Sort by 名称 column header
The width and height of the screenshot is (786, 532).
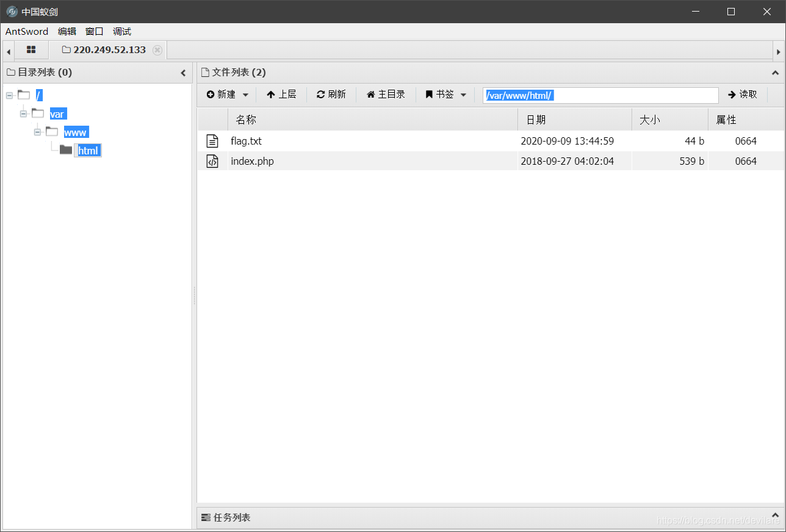coord(372,120)
